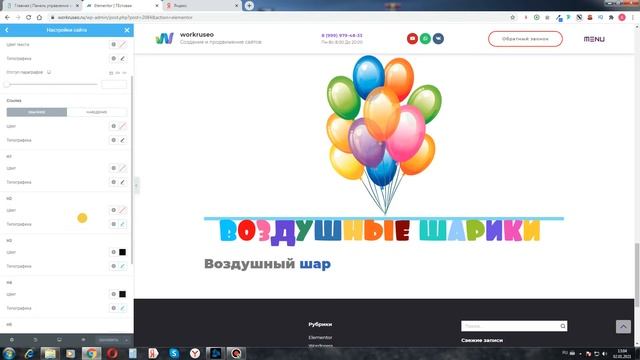Open global colors for H2 color

click(x=113, y=210)
